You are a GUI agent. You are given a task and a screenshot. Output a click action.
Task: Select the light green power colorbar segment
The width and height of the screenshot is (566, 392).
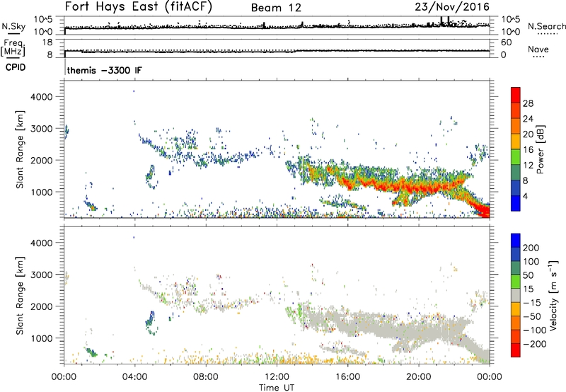click(516, 156)
